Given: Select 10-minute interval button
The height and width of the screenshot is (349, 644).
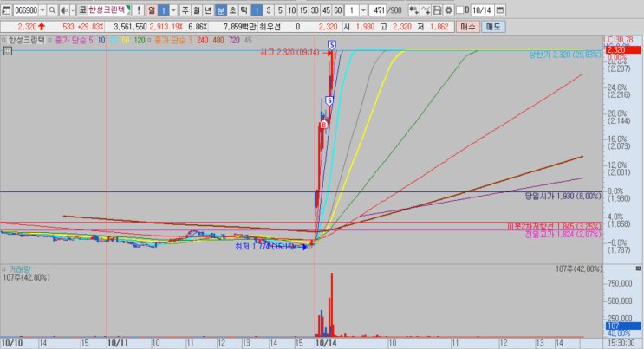Looking at the screenshot, I should tap(291, 10).
